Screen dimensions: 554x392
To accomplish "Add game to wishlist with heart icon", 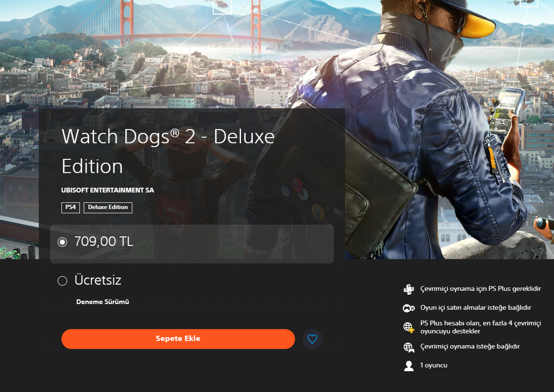I will click(x=312, y=339).
